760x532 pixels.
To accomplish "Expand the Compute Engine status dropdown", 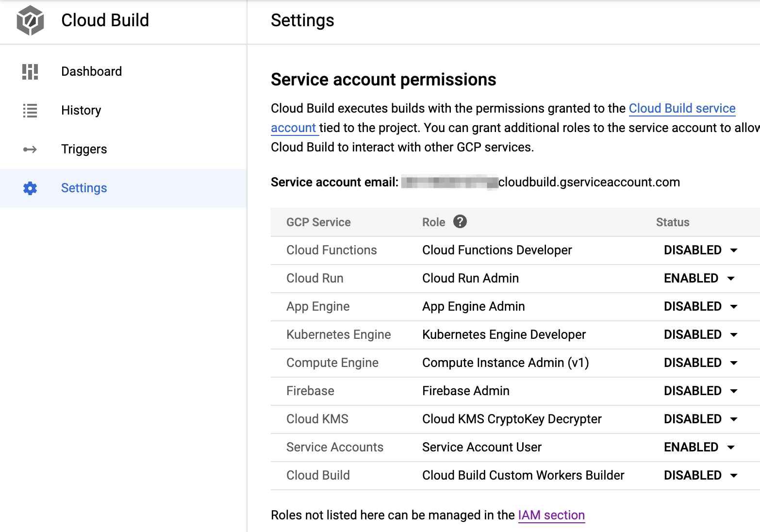I will point(700,363).
